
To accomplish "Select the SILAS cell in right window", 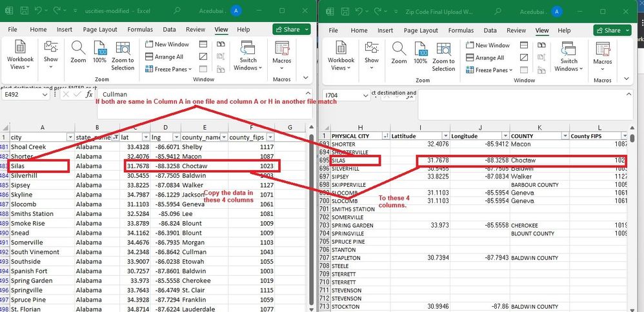I will coord(360,161).
